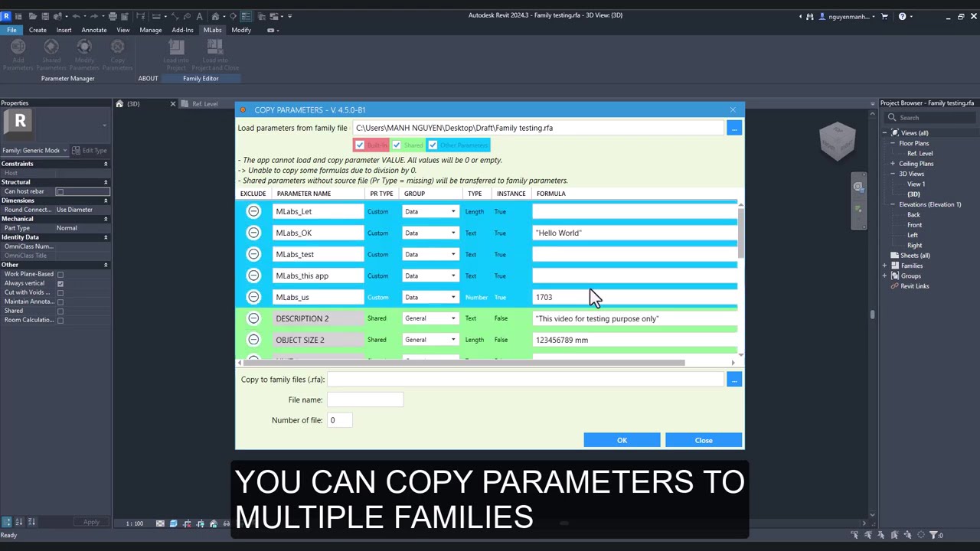Open file icon in quick access toolbar
The image size is (980, 551).
(x=33, y=16)
